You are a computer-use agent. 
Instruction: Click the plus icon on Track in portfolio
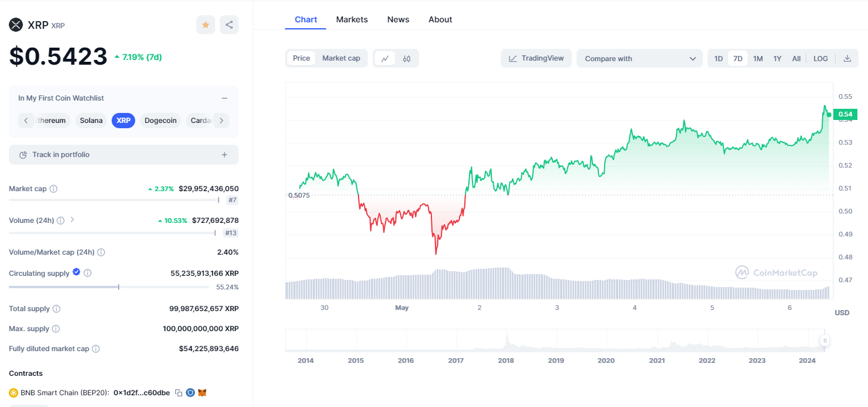pos(224,155)
